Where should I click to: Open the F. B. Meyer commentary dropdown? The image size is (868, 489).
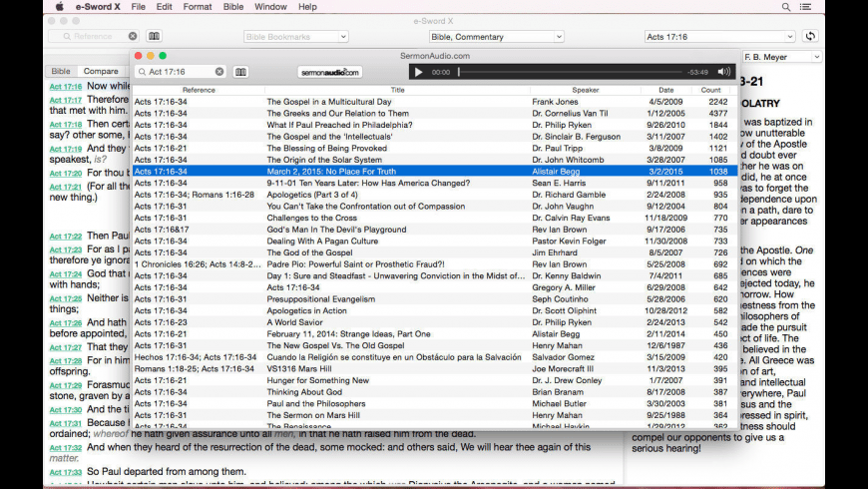[781, 57]
